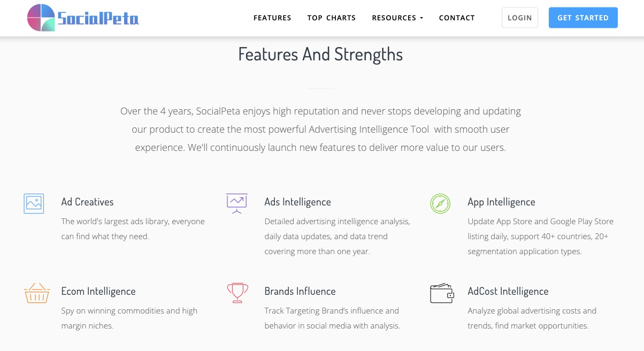Open the Ecom Intelligence heading
Screen dimensions: 644x351
pos(98,291)
